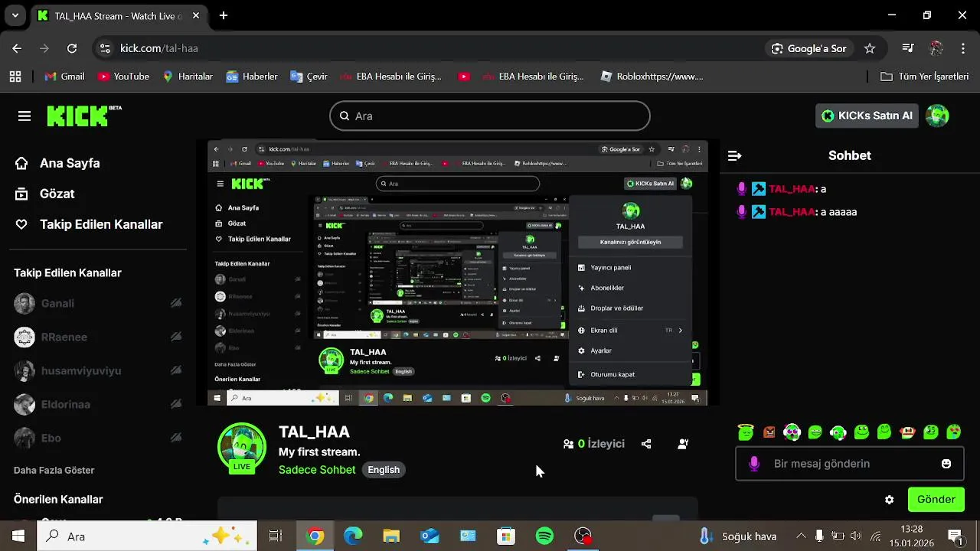Click TAL_HAA username in 'a aaaaa' message
980x551 pixels.
pos(792,212)
